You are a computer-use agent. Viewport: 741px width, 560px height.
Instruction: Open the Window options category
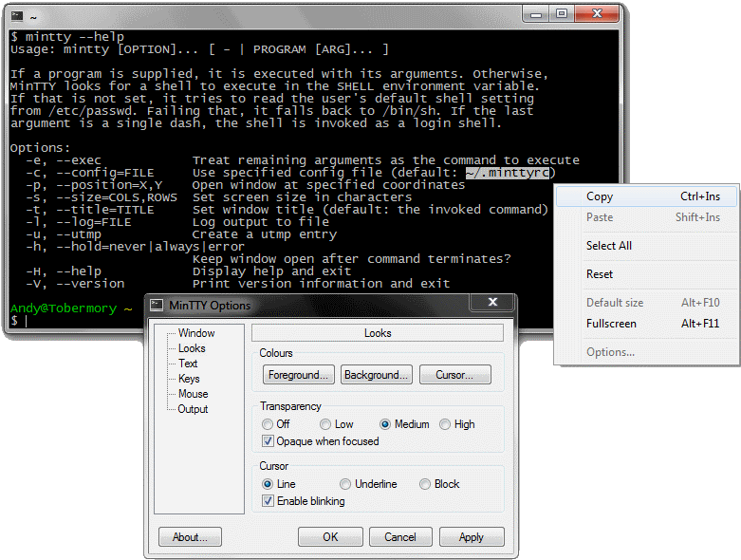pyautogui.click(x=196, y=333)
